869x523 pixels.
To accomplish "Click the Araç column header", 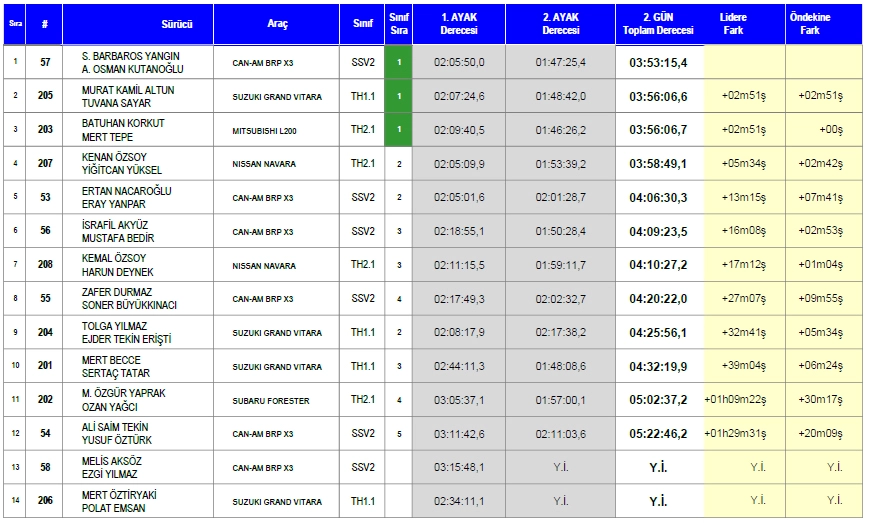I will click(277, 23).
